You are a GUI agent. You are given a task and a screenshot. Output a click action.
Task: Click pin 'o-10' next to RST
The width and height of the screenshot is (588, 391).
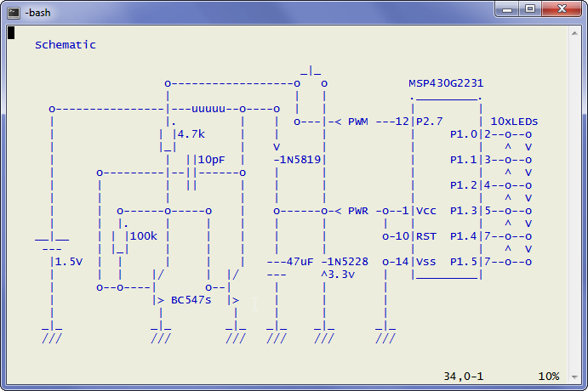click(x=395, y=236)
